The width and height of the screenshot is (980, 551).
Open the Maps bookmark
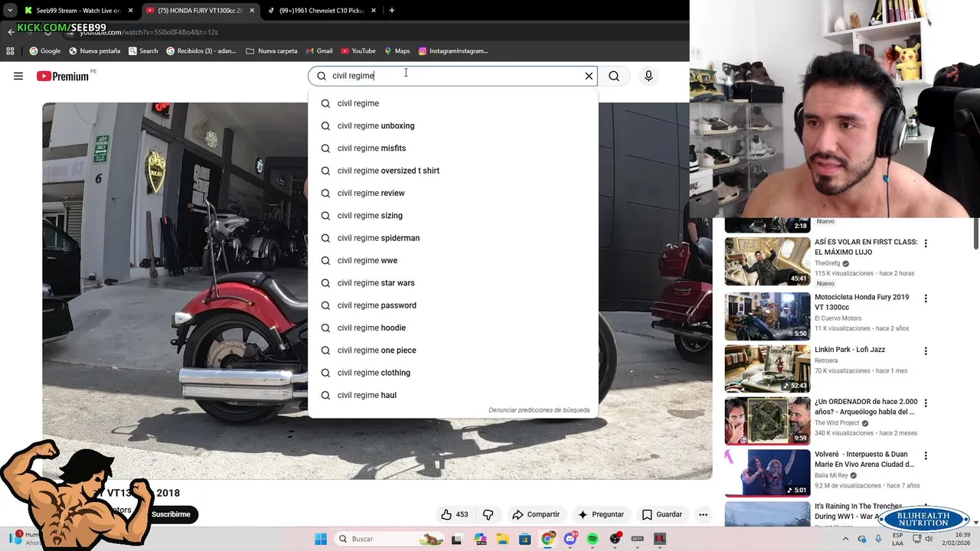click(397, 51)
